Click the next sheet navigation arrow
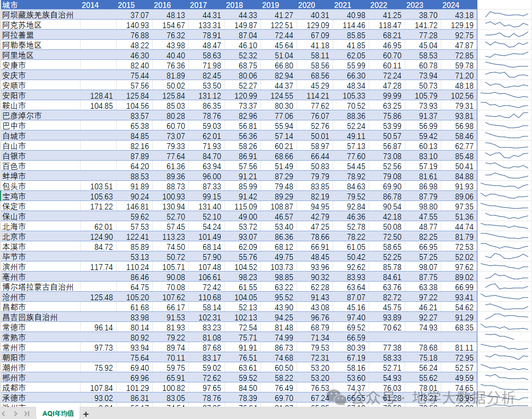Screen dimensions: 532x419 click(15, 414)
